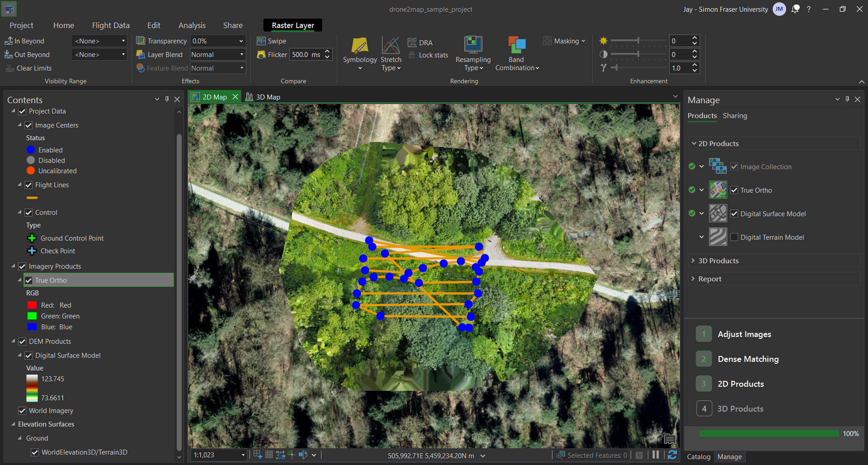Open the Symbology tool
Screen dimensions: 868x465
[359, 46]
